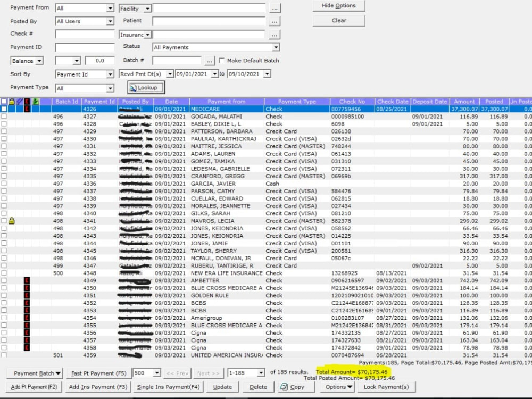The width and height of the screenshot is (532, 399).
Task: Click red E icon on GOLDEN RULE row
Action: [27, 295]
